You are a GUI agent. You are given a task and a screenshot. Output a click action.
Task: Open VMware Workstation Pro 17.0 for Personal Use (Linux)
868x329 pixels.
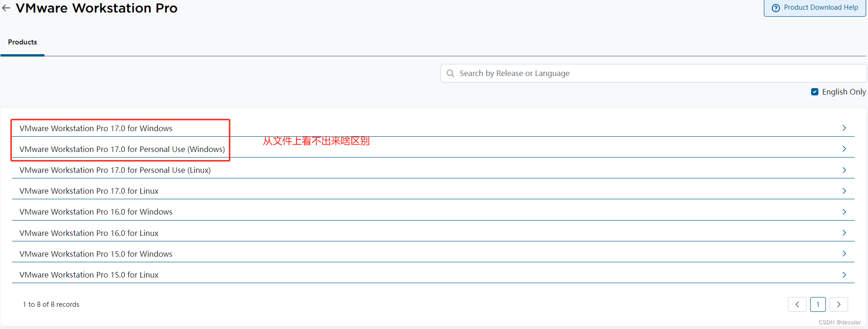tap(433, 170)
